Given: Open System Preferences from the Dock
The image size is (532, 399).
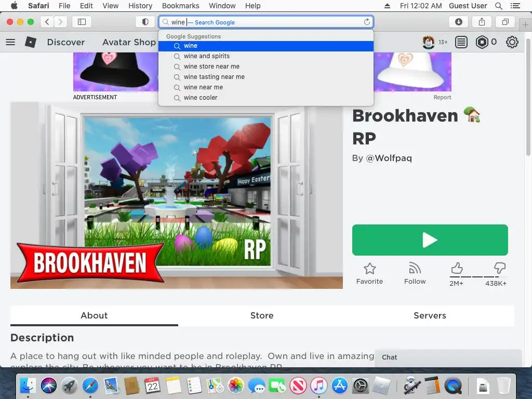Looking at the screenshot, I should coord(361,385).
